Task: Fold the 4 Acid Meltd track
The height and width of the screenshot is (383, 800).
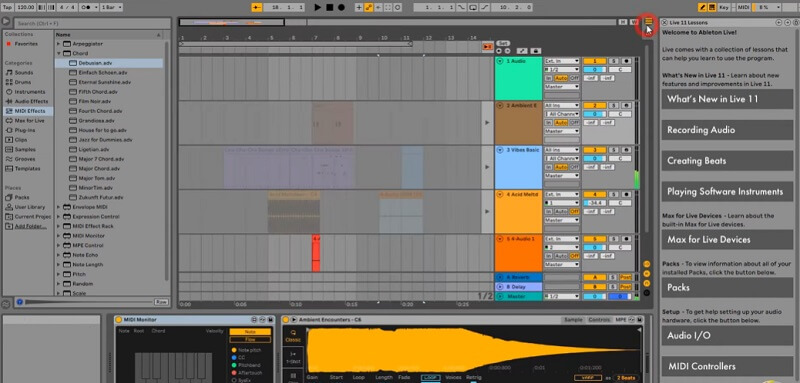Action: point(500,194)
